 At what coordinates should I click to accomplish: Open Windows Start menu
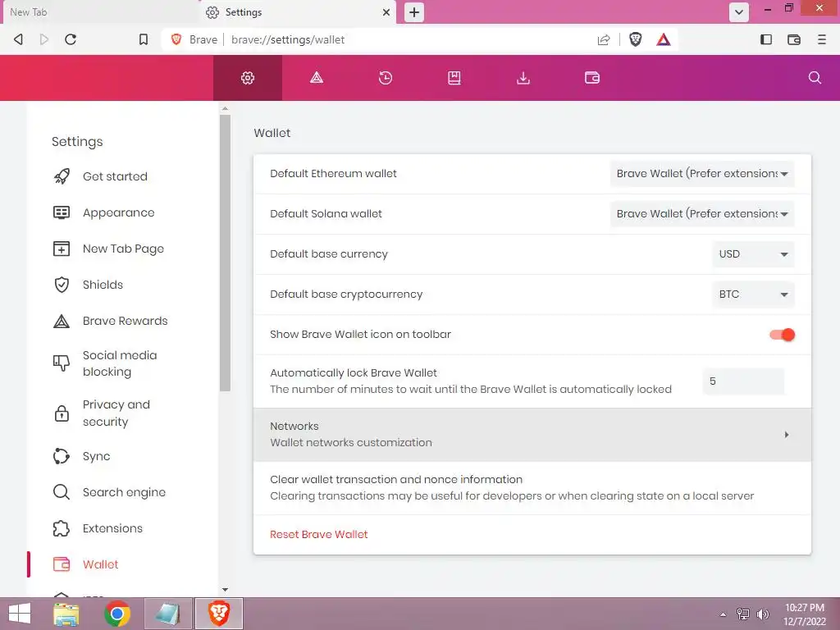pos(20,614)
